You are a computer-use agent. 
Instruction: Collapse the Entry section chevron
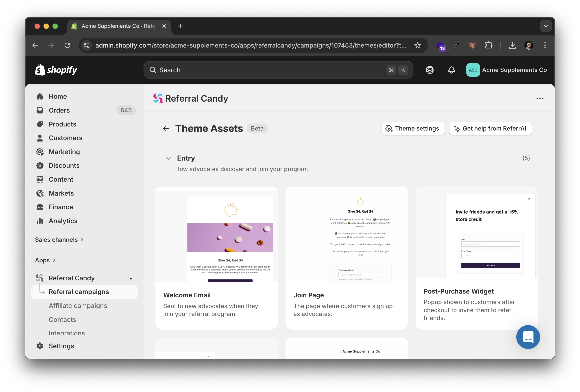pyautogui.click(x=168, y=159)
